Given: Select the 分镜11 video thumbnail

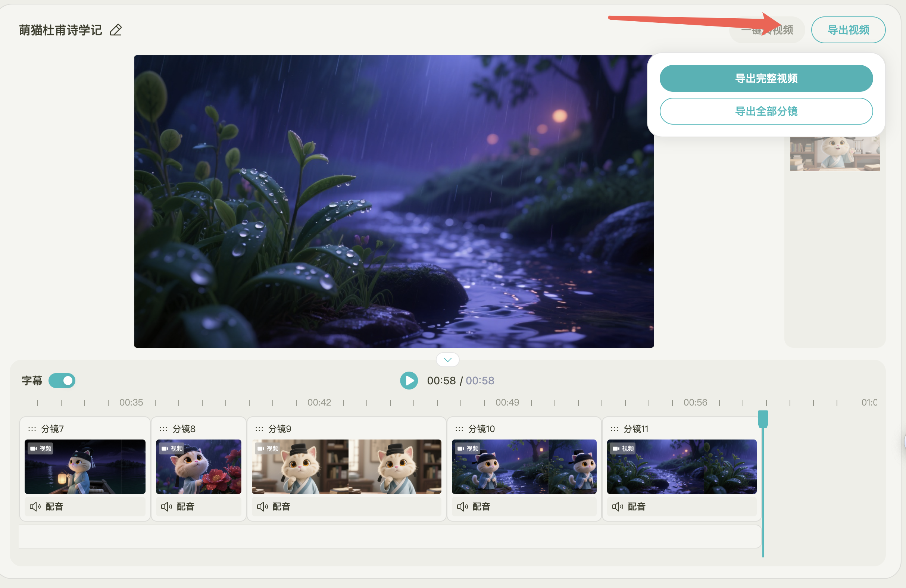Looking at the screenshot, I should 681,467.
